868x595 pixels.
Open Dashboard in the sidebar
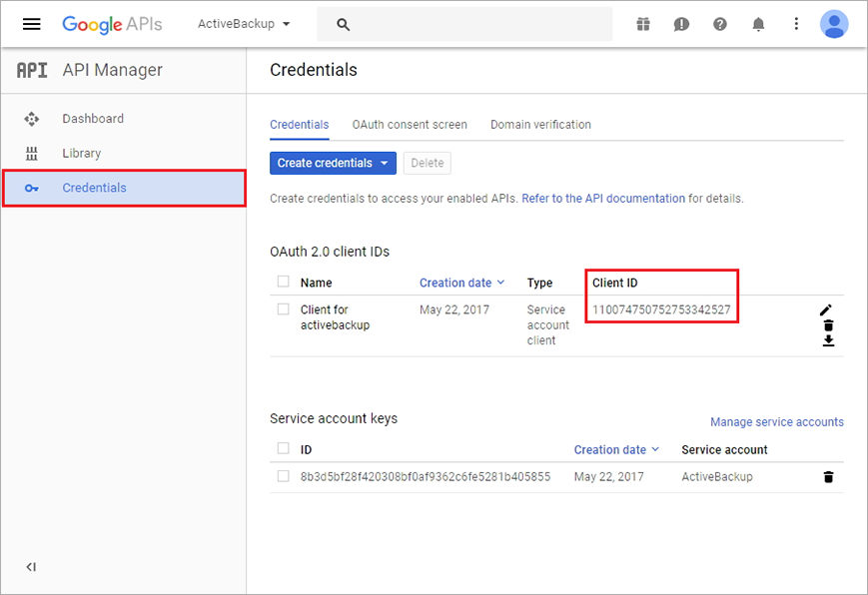pyautogui.click(x=93, y=119)
